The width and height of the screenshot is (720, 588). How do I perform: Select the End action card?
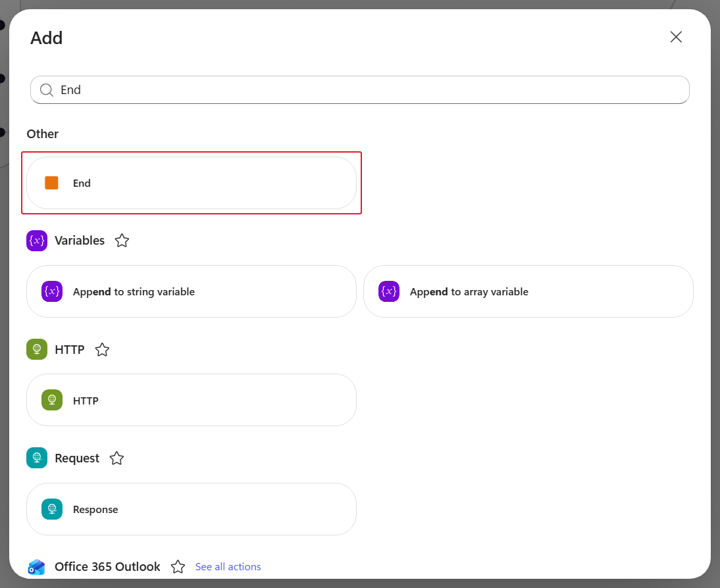pyautogui.click(x=192, y=183)
